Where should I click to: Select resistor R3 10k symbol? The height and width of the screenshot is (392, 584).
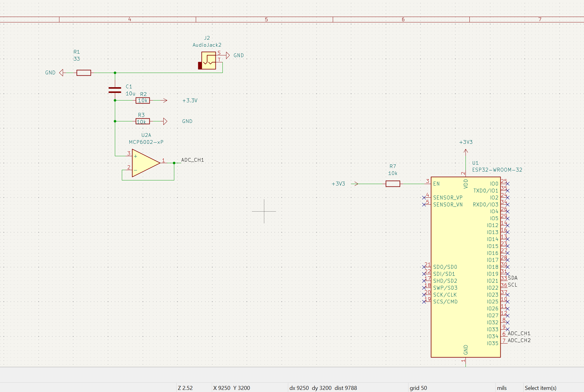pyautogui.click(x=143, y=121)
